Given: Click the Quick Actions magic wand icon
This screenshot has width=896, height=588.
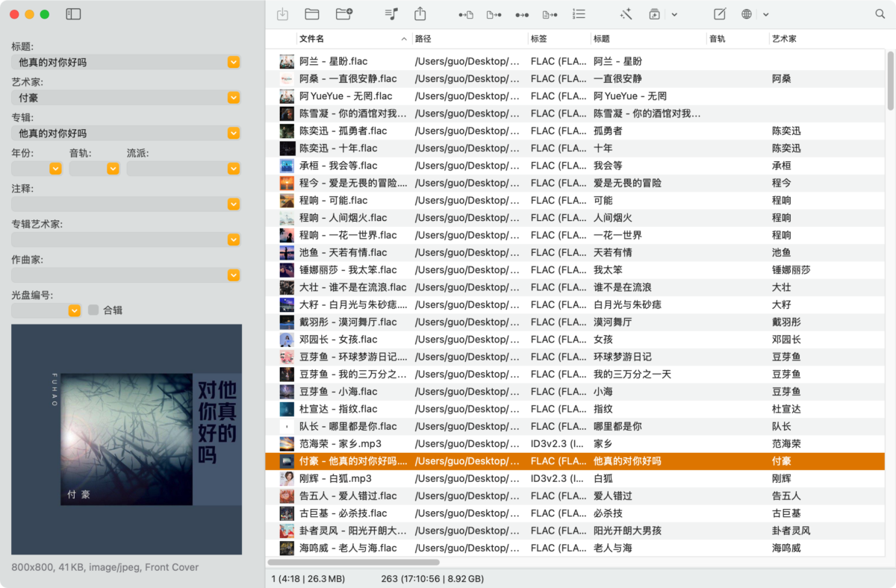Looking at the screenshot, I should click(626, 14).
